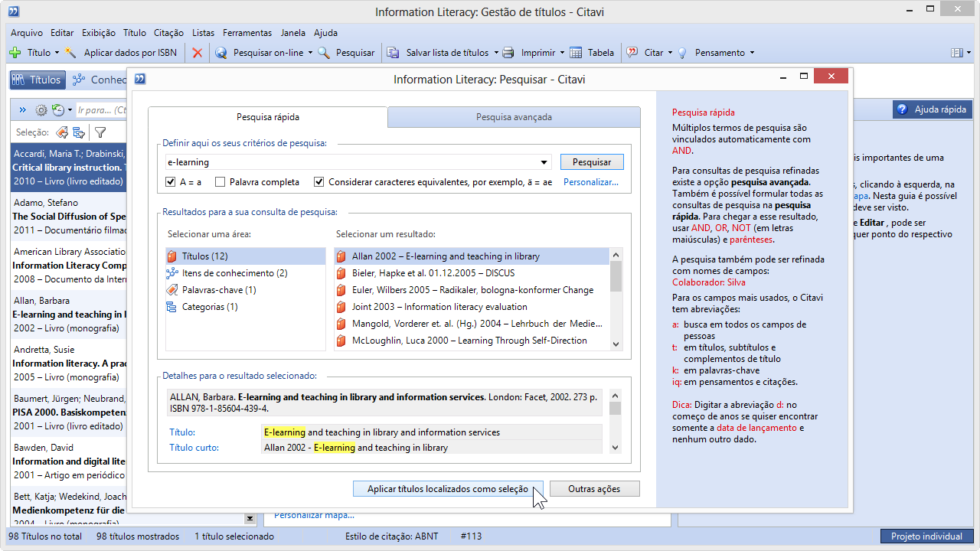
Task: Click the Títulos tab button in main window
Action: [x=36, y=80]
